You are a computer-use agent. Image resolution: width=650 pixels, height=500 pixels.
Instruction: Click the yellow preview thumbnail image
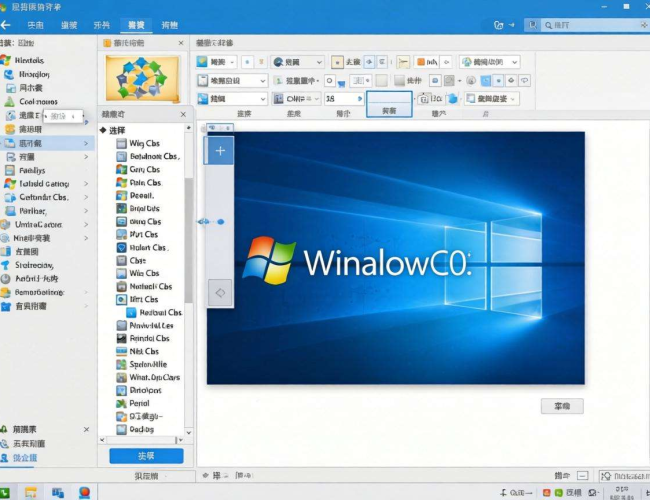click(x=142, y=78)
